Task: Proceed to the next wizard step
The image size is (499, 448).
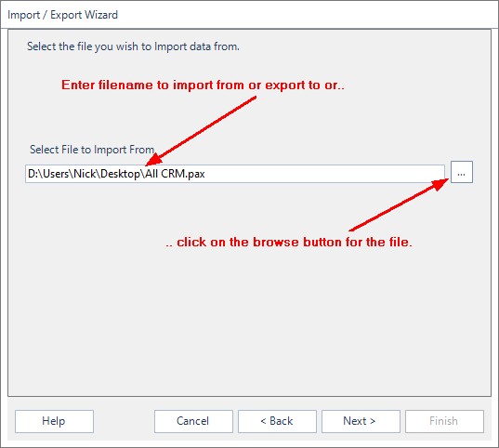Action: [361, 421]
